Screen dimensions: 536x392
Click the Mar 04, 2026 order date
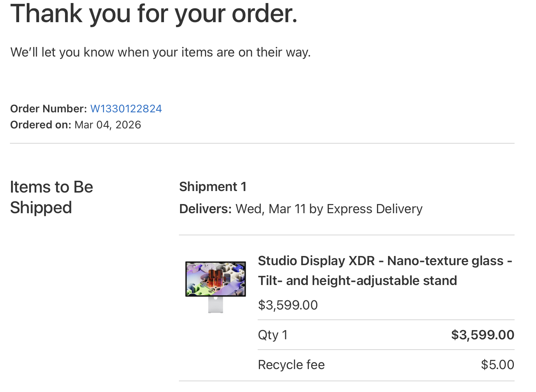pos(108,125)
